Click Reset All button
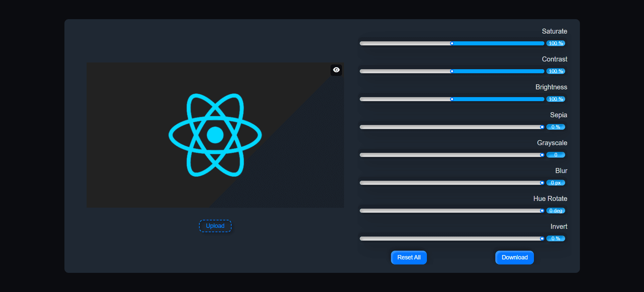Viewport: 644px width, 292px height. tap(409, 257)
